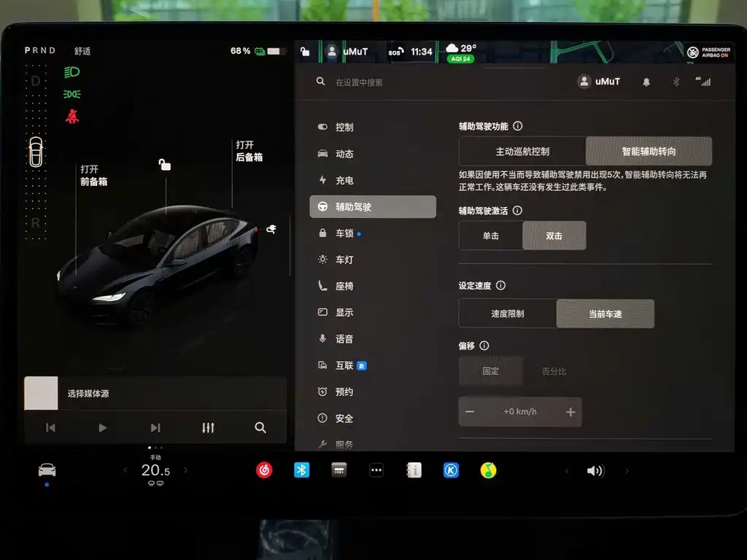Tap the low beam headlight indicator
Screen dimensions: 747x560
click(72, 72)
